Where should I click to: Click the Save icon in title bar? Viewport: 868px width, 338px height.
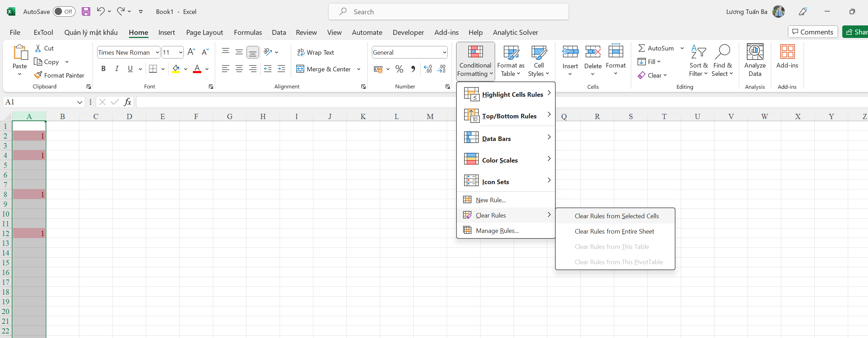click(86, 11)
